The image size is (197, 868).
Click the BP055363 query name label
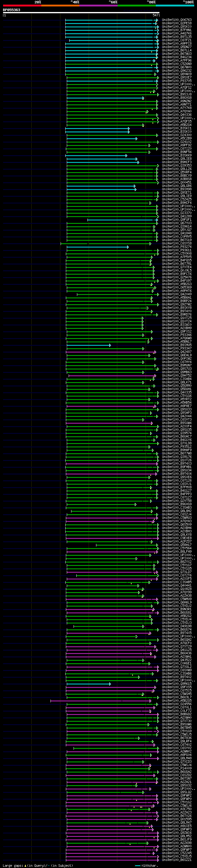pyautogui.click(x=11, y=10)
